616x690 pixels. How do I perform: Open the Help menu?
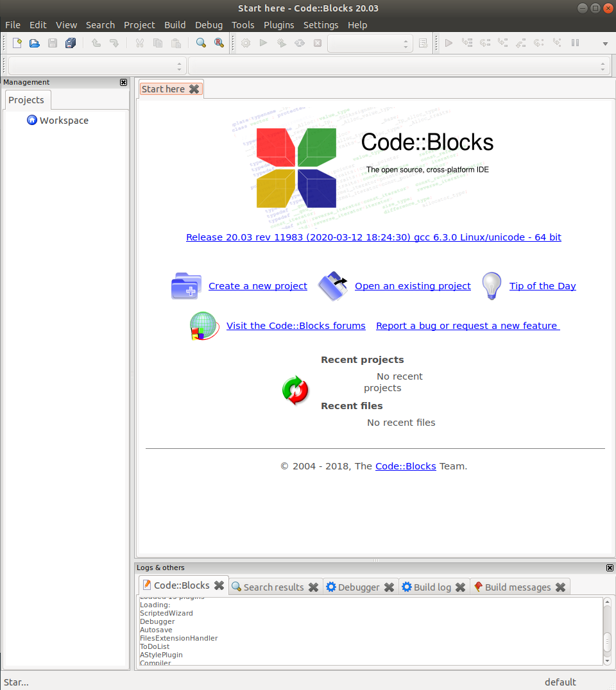click(x=357, y=25)
